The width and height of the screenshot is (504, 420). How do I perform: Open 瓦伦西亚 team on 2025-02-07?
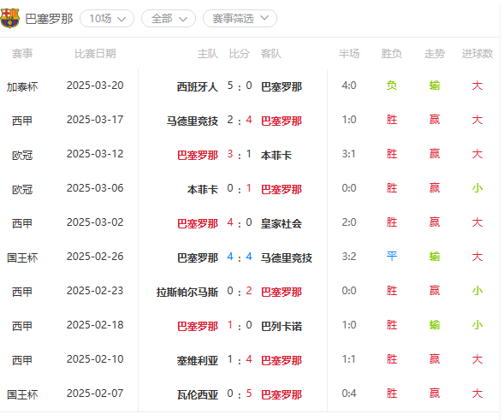[x=198, y=394]
